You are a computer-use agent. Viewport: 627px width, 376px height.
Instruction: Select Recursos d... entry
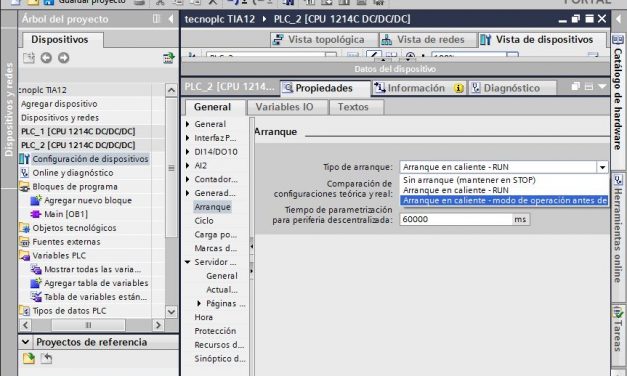coord(219,345)
